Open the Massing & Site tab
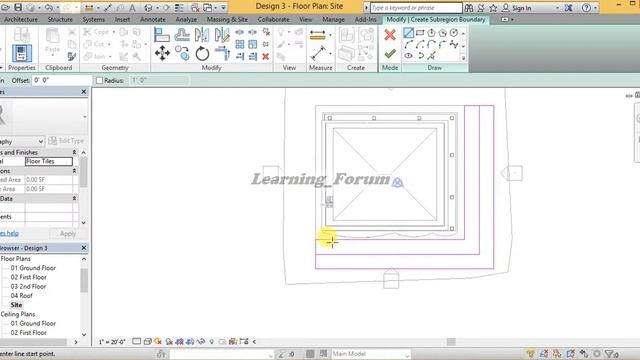The image size is (640, 360). [227, 20]
